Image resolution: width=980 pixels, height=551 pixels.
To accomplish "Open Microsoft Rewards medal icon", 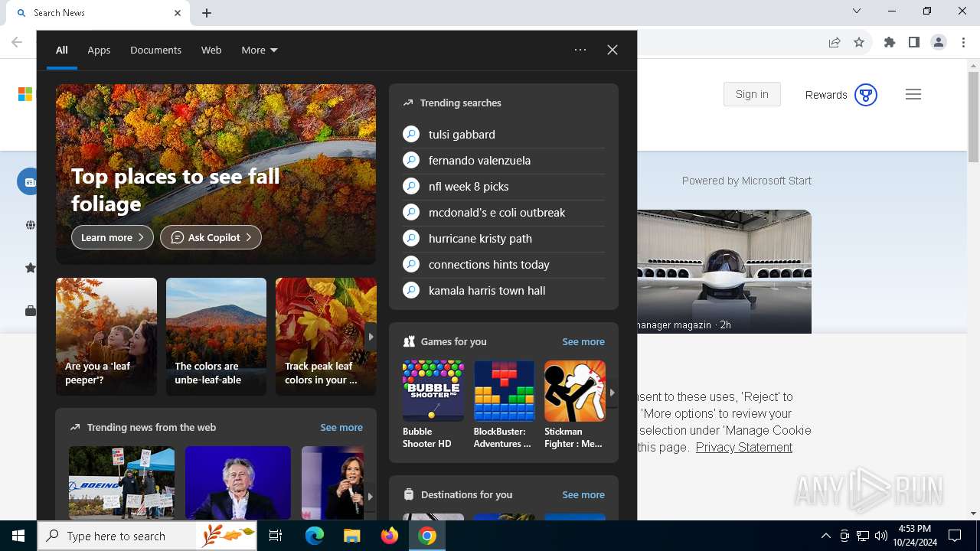I will [866, 95].
